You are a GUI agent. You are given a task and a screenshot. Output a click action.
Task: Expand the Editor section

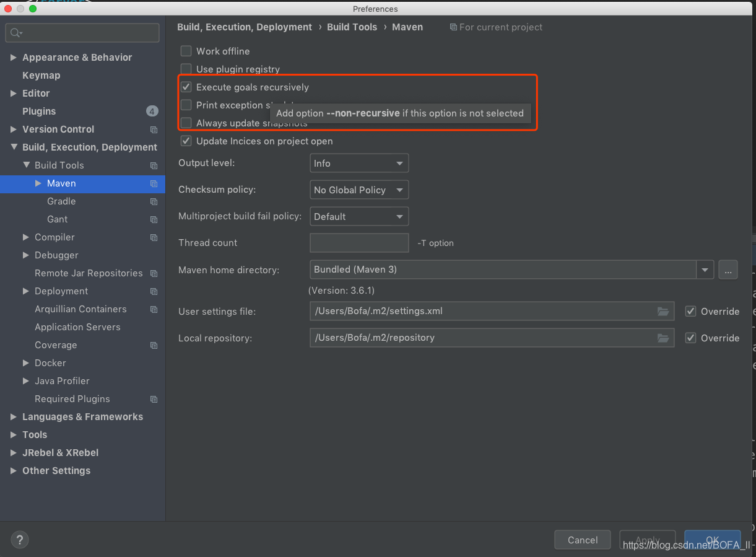[x=14, y=94]
